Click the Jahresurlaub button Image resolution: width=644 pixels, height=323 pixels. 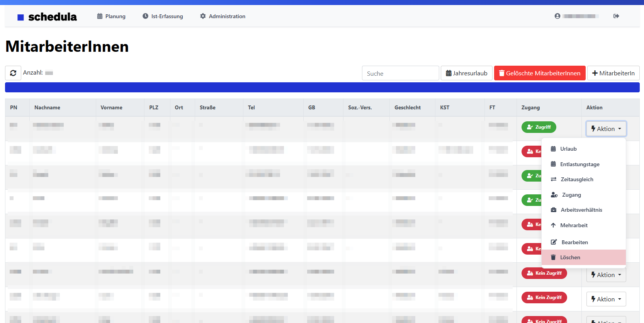coord(466,73)
